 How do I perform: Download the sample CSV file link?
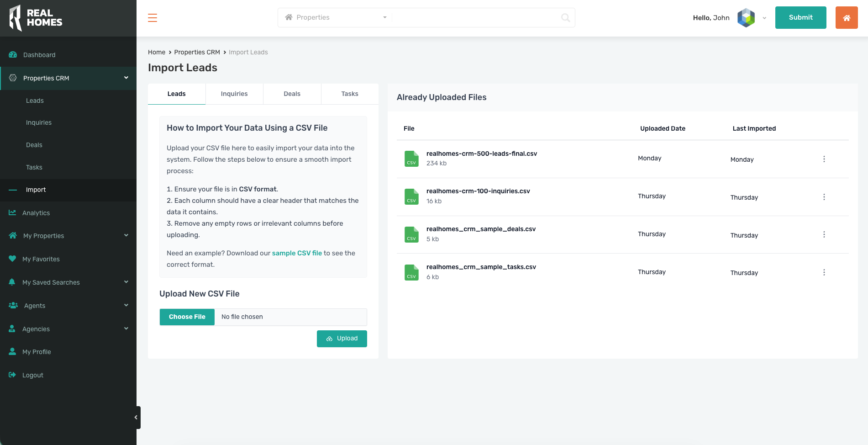pos(297,253)
